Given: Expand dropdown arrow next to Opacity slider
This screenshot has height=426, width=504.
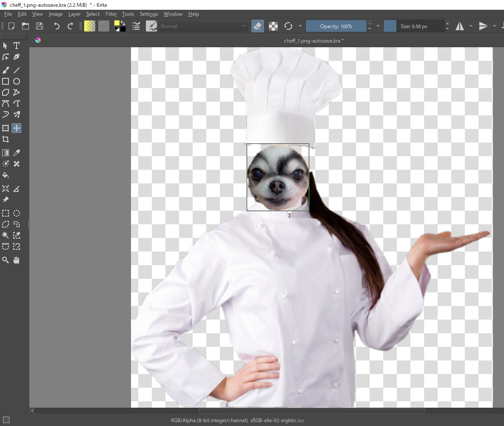Looking at the screenshot, I should 378,26.
